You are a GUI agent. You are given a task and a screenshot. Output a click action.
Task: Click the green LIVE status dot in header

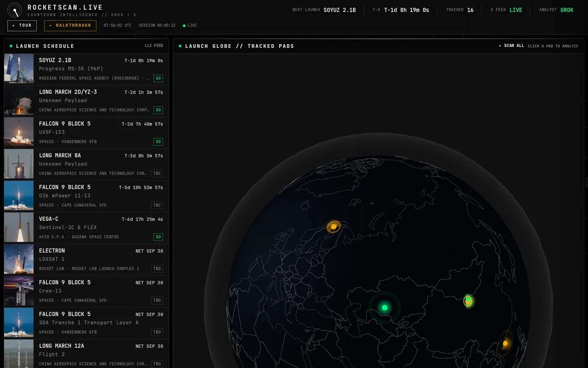point(184,26)
